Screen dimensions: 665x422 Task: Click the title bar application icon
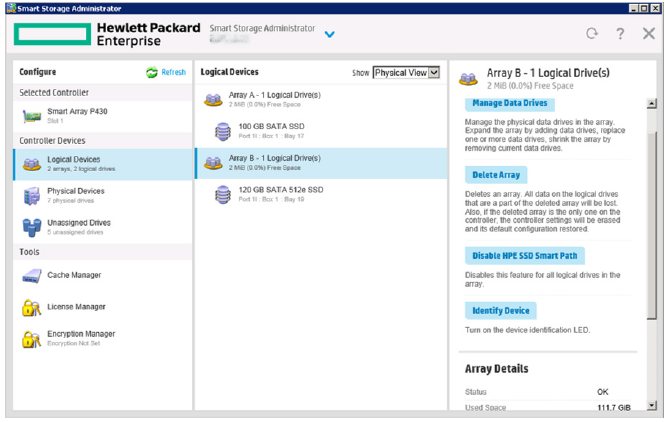click(x=11, y=8)
